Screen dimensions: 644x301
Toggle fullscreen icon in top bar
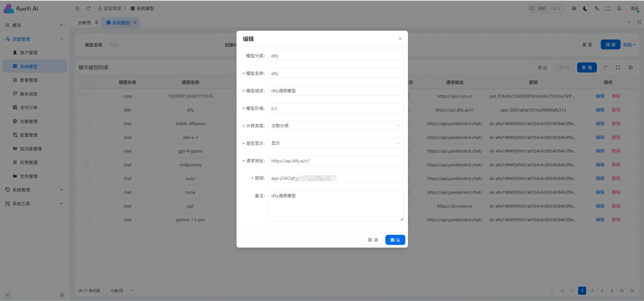pyautogui.click(x=608, y=9)
